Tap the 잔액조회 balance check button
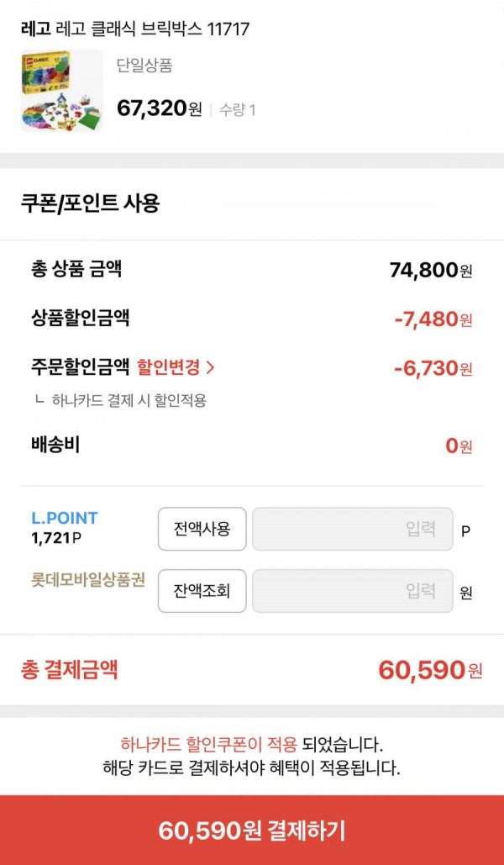This screenshot has width=504, height=865. pyautogui.click(x=202, y=591)
